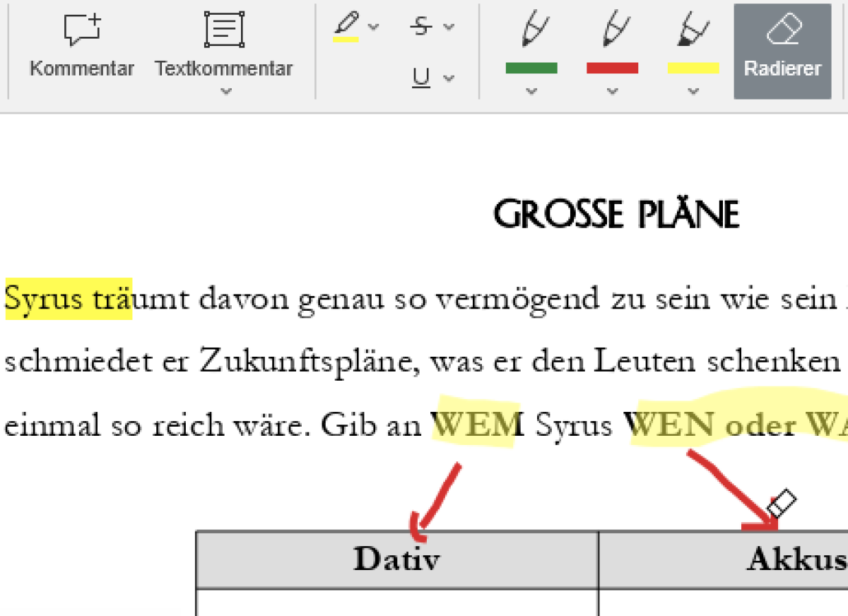This screenshot has height=616, width=848.
Task: Expand the red pen settings chevron
Action: [612, 91]
